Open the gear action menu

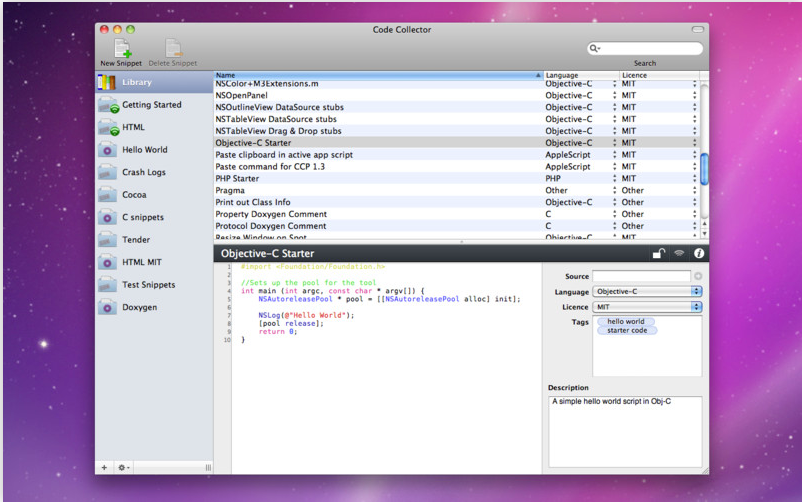point(123,467)
